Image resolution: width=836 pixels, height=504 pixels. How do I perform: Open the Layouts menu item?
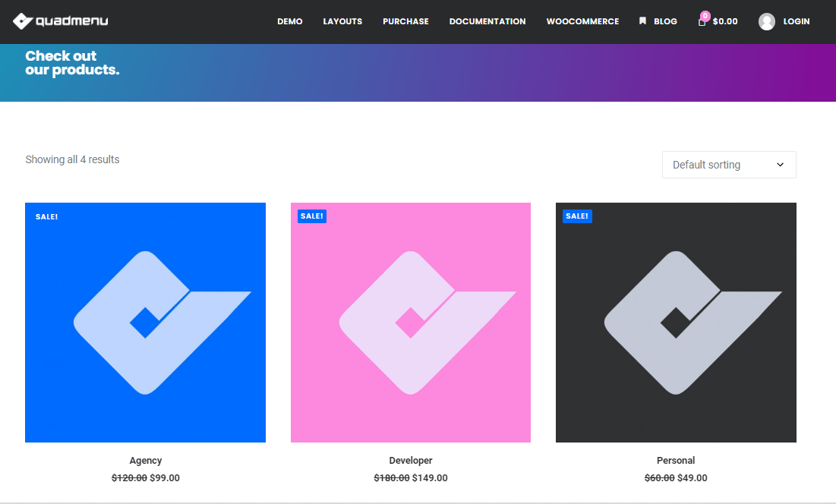pos(342,22)
